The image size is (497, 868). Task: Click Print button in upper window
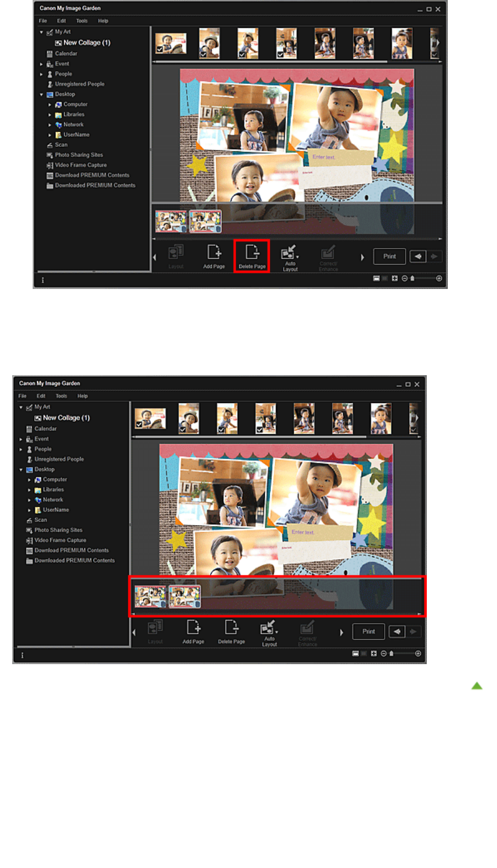(x=390, y=256)
